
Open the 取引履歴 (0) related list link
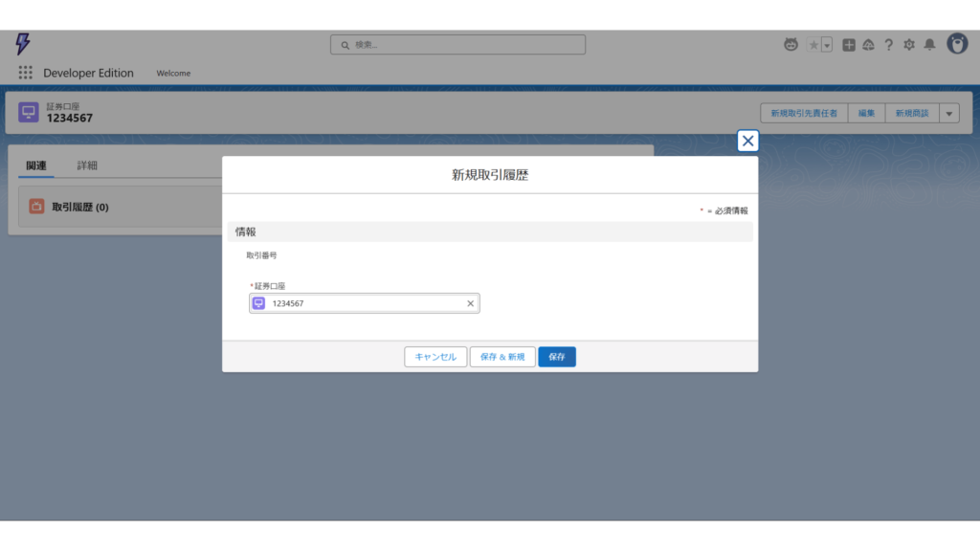point(80,207)
